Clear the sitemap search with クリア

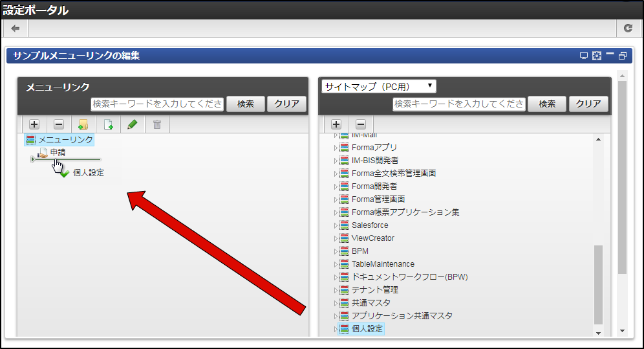[x=588, y=104]
